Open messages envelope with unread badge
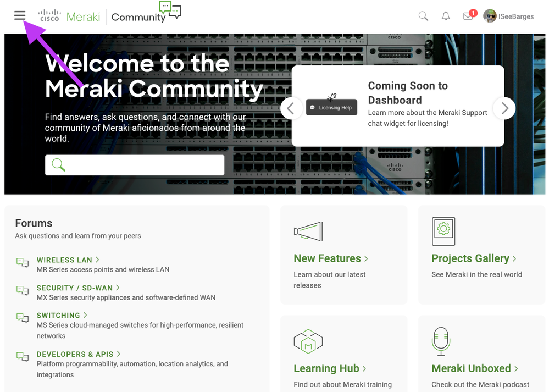 (x=468, y=16)
